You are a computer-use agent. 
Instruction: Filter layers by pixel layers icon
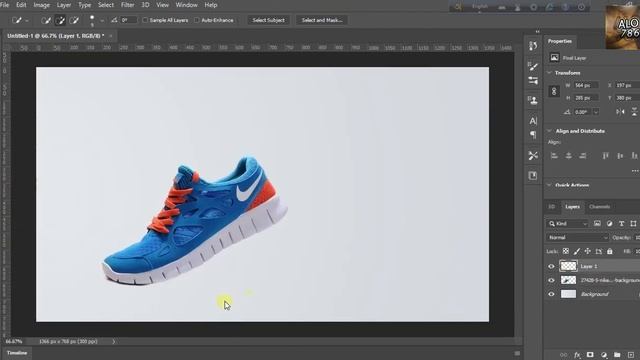coord(597,224)
